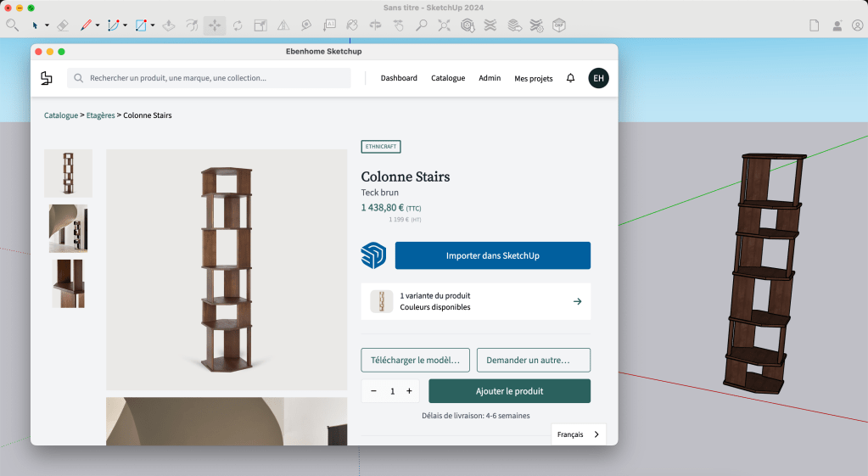Click the Zoom Extents tool
This screenshot has height=476, width=868.
[444, 25]
